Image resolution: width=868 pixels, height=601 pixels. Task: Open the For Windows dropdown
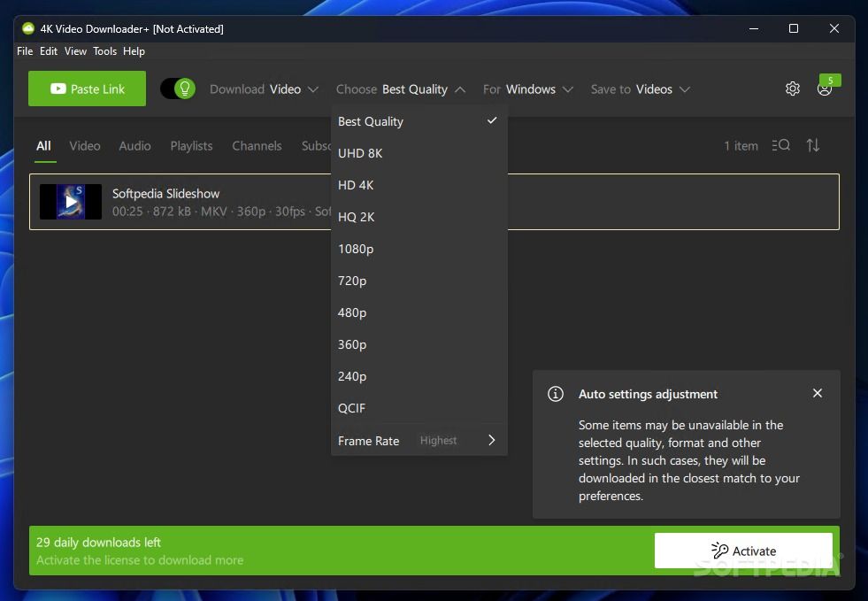coord(527,89)
